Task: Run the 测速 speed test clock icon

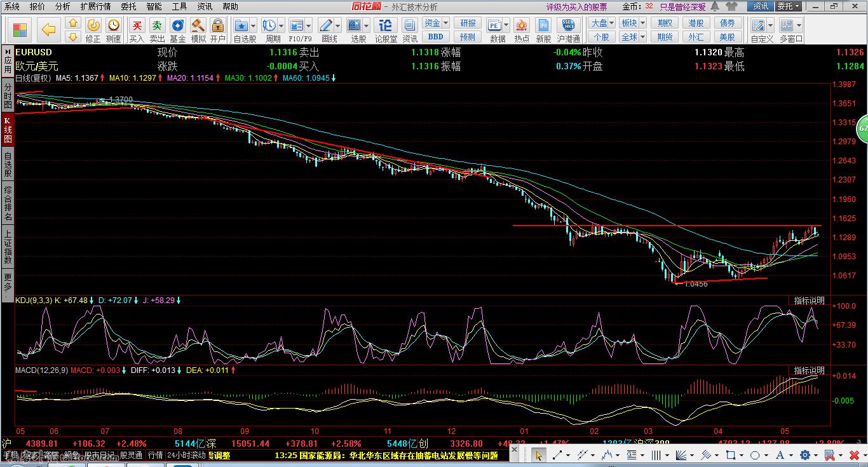Action: [114, 25]
